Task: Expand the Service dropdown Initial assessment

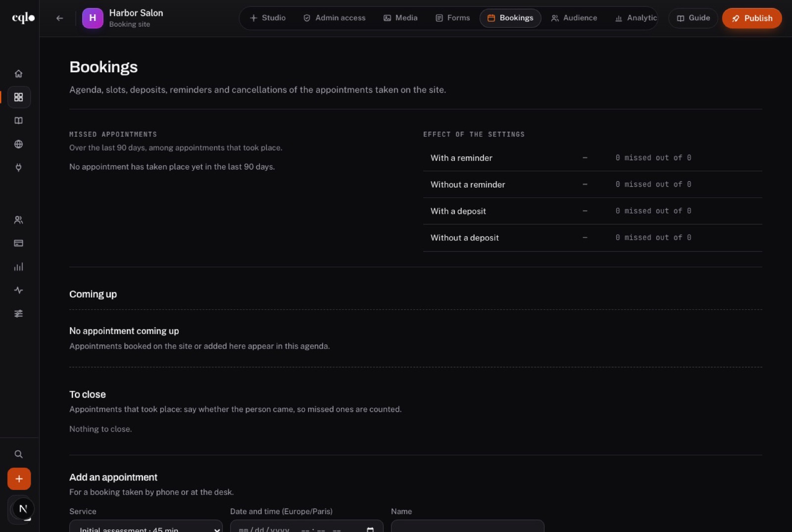Action: pyautogui.click(x=146, y=526)
